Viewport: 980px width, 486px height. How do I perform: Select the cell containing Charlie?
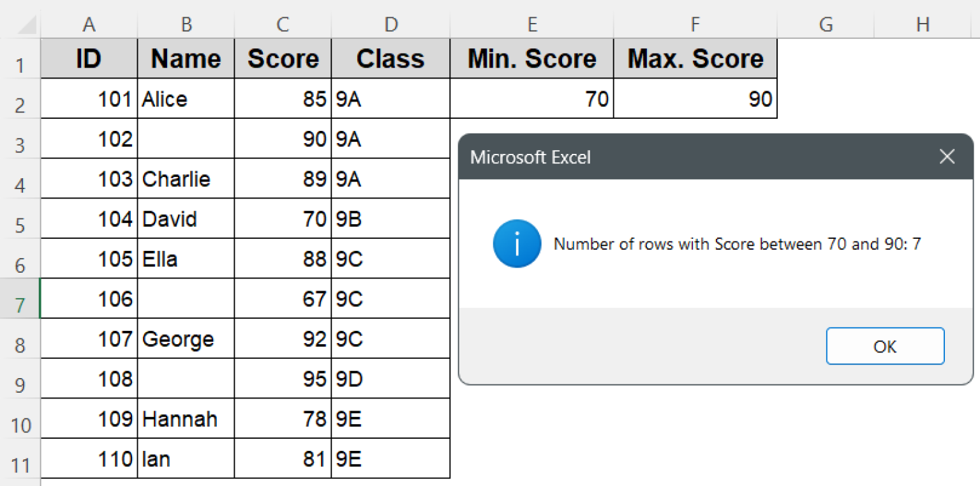pyautogui.click(x=186, y=179)
